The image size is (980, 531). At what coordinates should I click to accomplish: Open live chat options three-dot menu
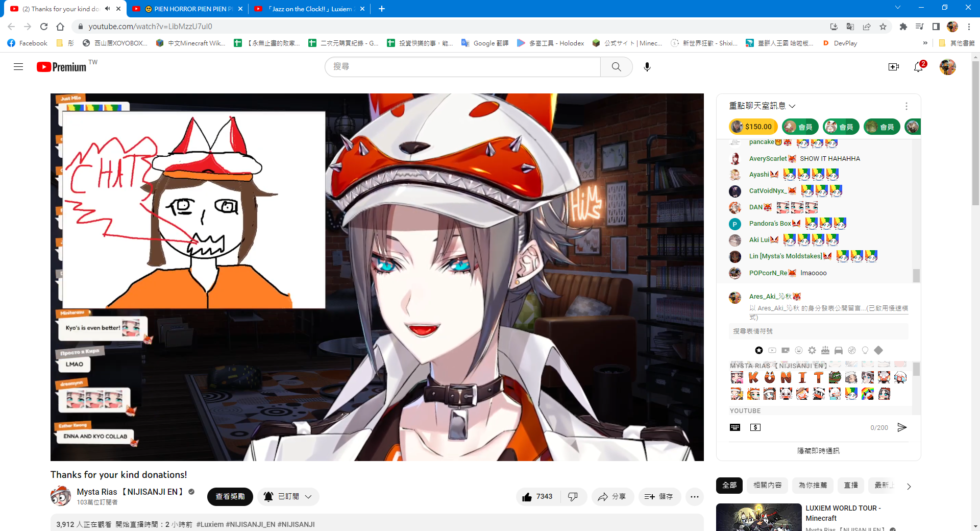point(906,106)
